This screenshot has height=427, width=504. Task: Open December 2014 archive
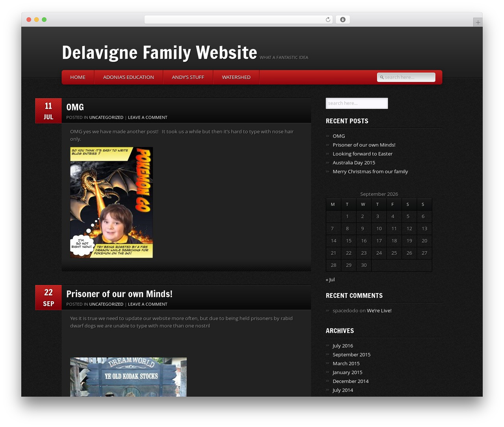(351, 381)
